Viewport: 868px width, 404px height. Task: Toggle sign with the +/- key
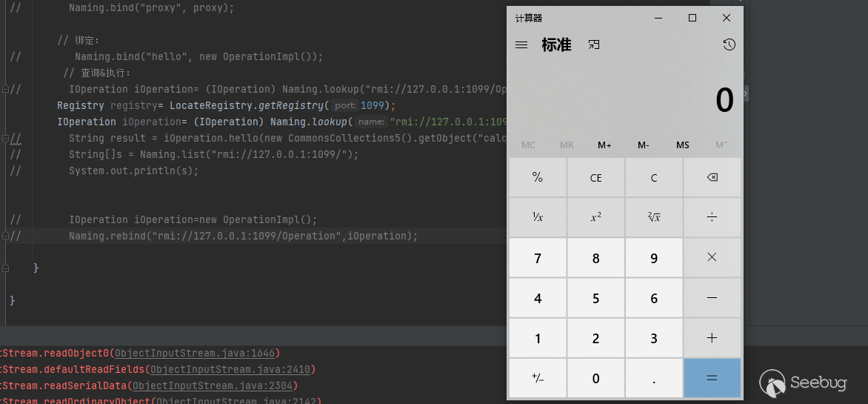point(538,378)
